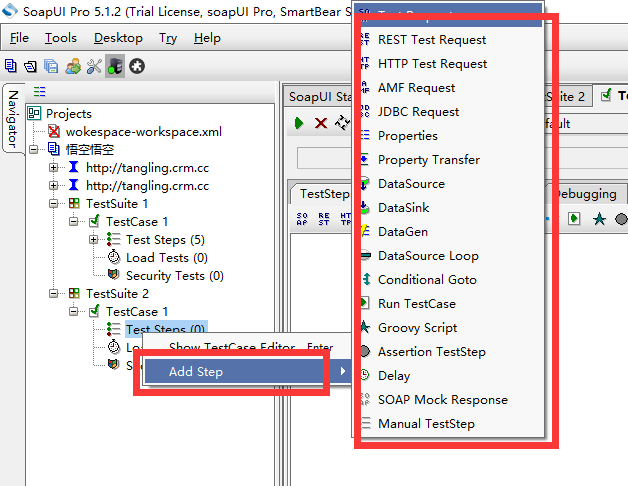Click the Run TestCase toolbar icon
Viewport: 628px width, 486px height.
(574, 219)
